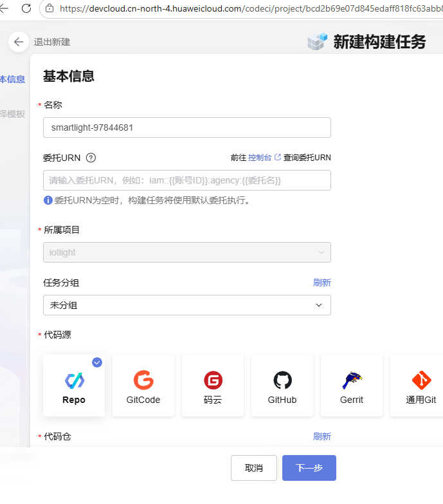443x504 pixels.
Task: Select GitHub as code source
Action: click(x=282, y=386)
